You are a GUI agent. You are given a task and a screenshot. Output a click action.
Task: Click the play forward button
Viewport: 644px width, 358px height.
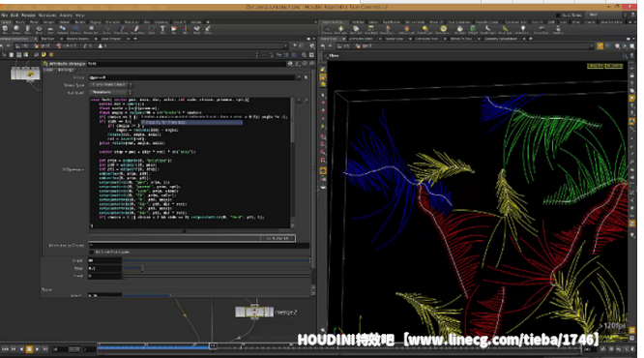(x=37, y=349)
